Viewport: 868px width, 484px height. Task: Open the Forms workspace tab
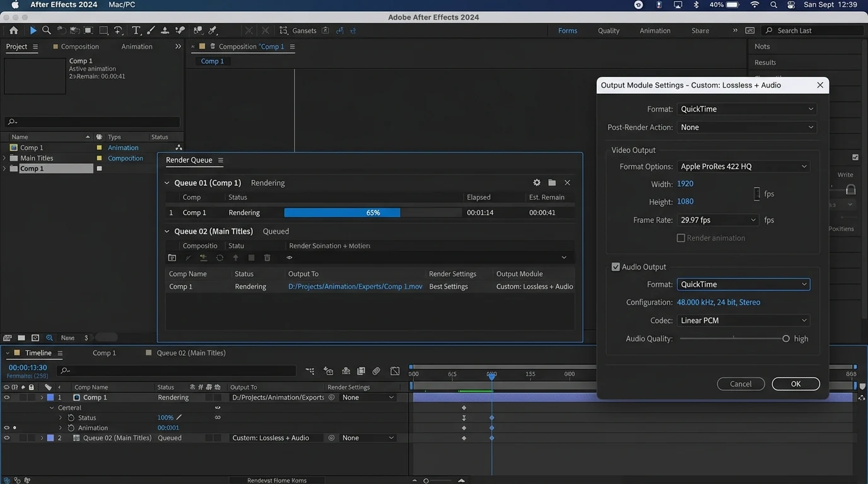pos(568,30)
